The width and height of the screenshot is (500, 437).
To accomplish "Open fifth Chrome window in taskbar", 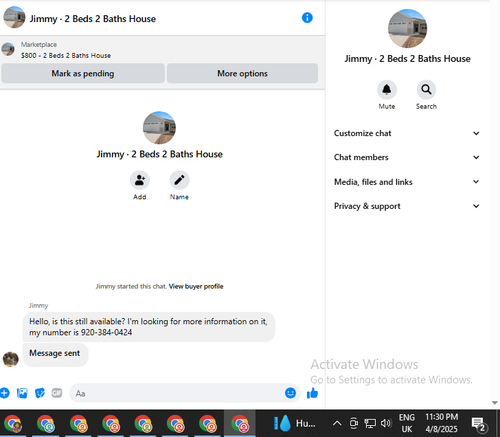I will (x=143, y=423).
